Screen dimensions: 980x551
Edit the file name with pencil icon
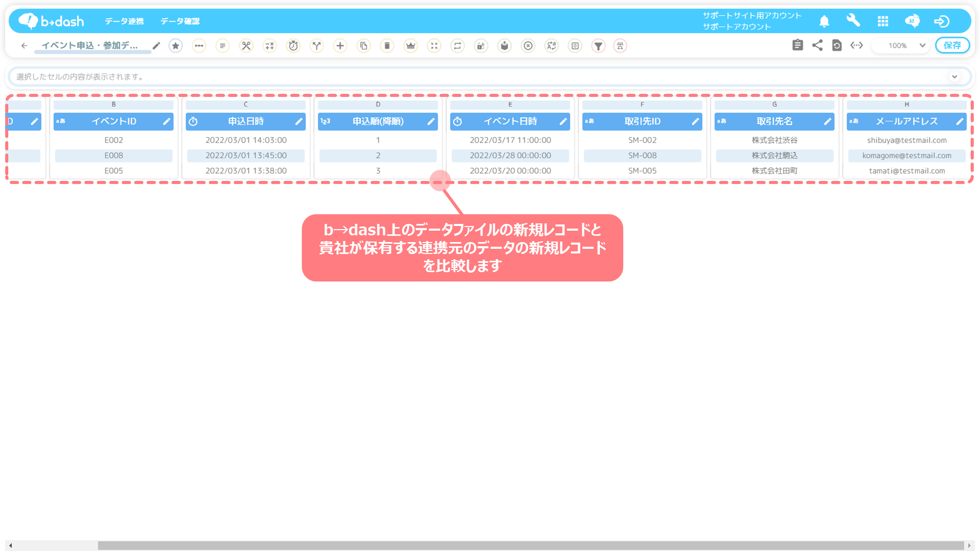pos(156,46)
